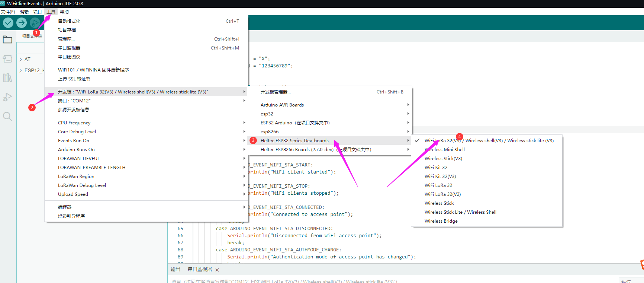Open the Sketchbook folder sidebar icon
Image resolution: width=644 pixels, height=283 pixels.
(7, 39)
